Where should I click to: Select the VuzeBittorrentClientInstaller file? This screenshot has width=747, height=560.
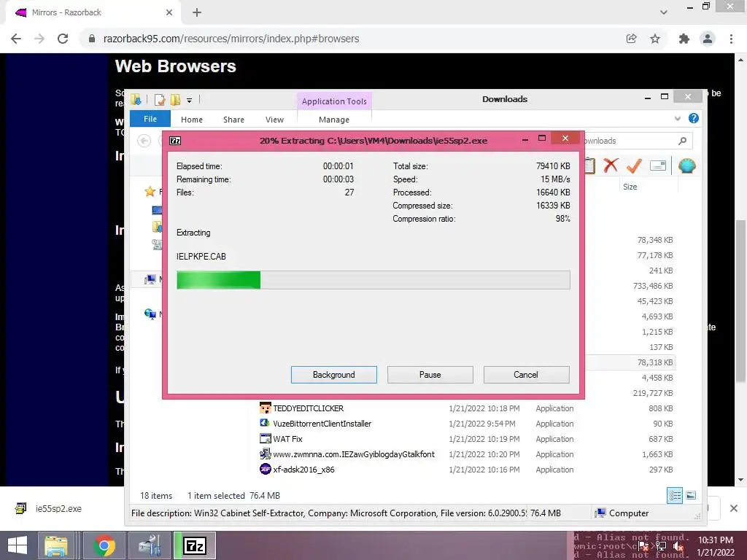pos(322,424)
